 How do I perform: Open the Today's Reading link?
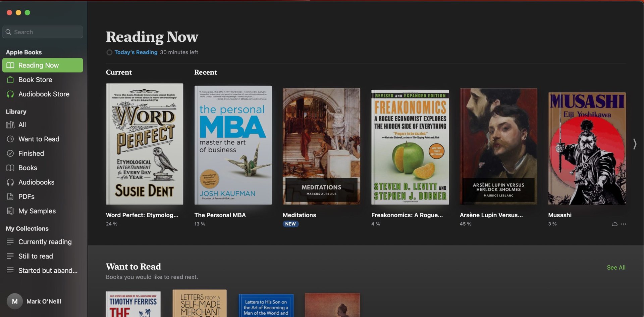coord(136,52)
